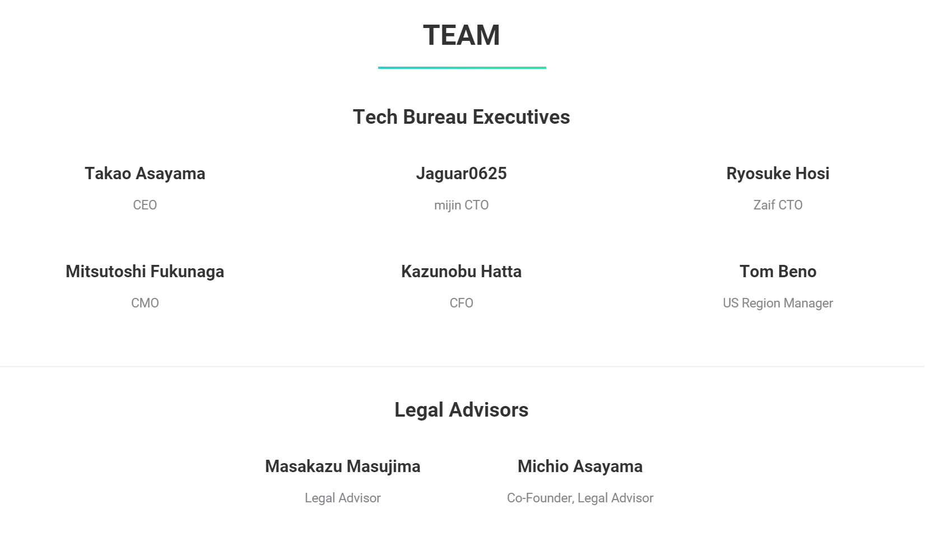925x560 pixels.
Task: Click the mijin CTO role label
Action: pyautogui.click(x=461, y=205)
